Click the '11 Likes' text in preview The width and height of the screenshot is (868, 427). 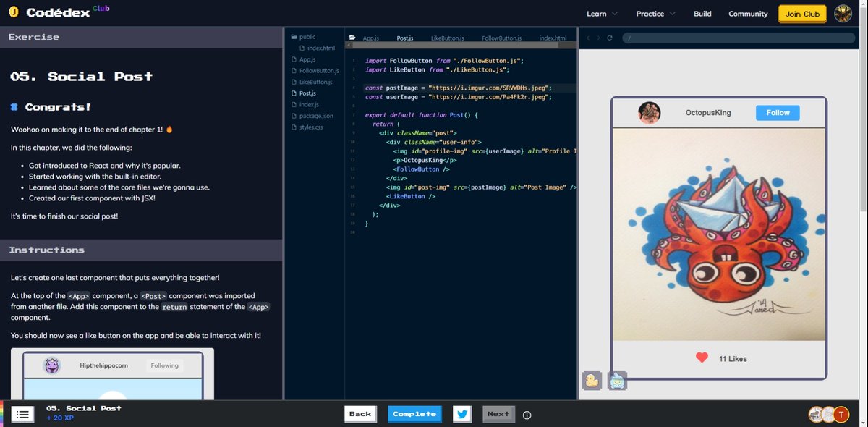coord(733,359)
